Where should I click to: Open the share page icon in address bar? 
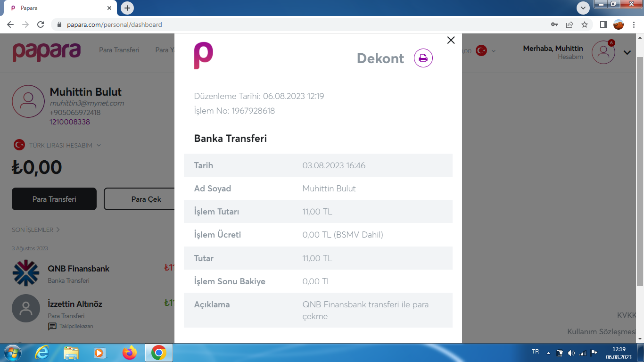pos(570,25)
